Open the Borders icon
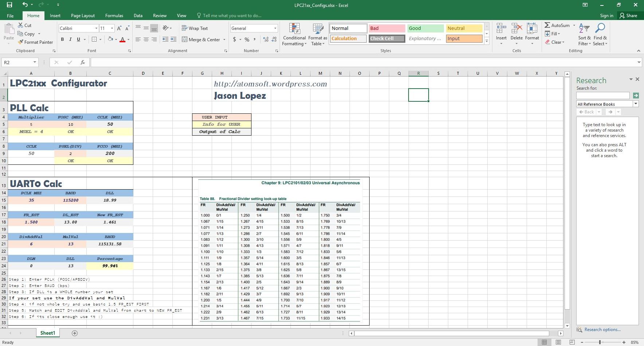Image resolution: width=644 pixels, height=346 pixels. [x=94, y=39]
